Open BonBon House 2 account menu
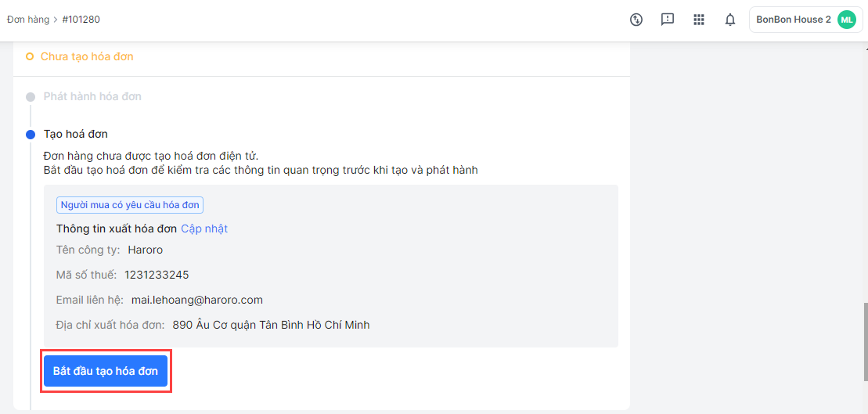868x414 pixels. [x=805, y=20]
